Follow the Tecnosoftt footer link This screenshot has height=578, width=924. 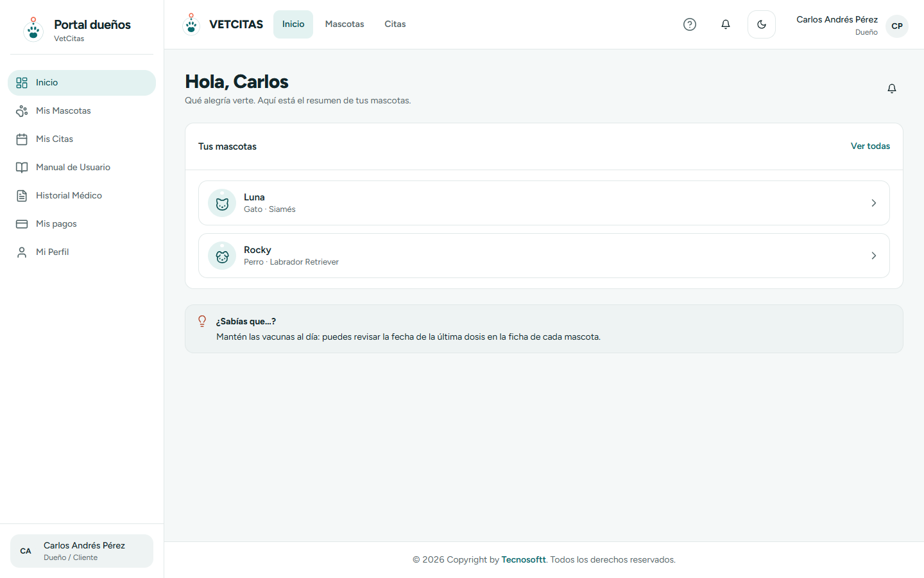524,560
